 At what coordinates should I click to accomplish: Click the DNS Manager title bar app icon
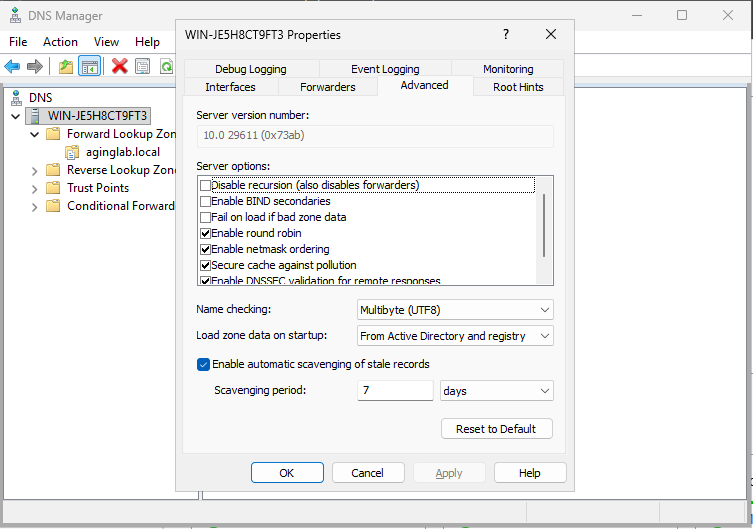[15, 16]
